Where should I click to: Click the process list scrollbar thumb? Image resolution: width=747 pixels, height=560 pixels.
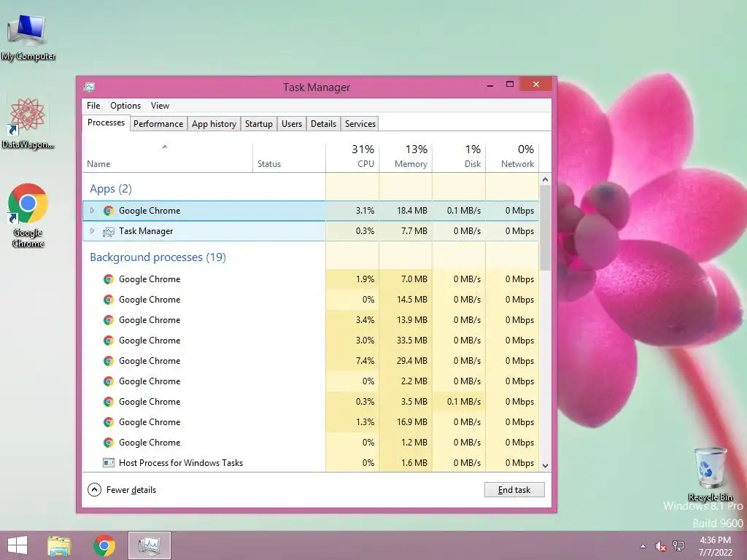click(x=545, y=227)
